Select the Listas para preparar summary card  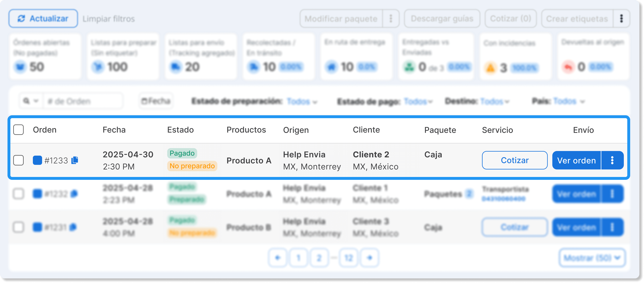[123, 57]
